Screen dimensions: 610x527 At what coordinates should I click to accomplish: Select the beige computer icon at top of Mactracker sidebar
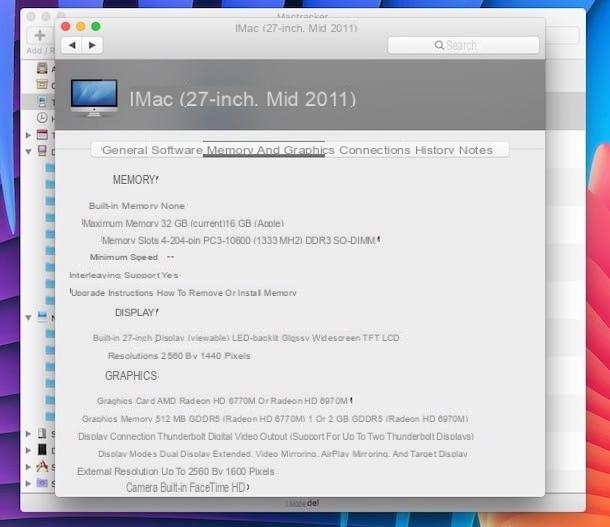click(42, 68)
